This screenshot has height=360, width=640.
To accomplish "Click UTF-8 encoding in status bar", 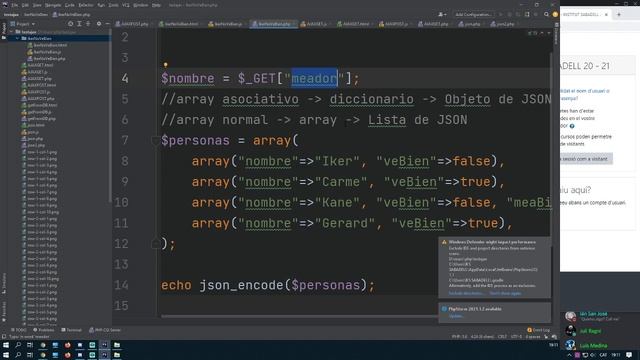I will [x=516, y=337].
